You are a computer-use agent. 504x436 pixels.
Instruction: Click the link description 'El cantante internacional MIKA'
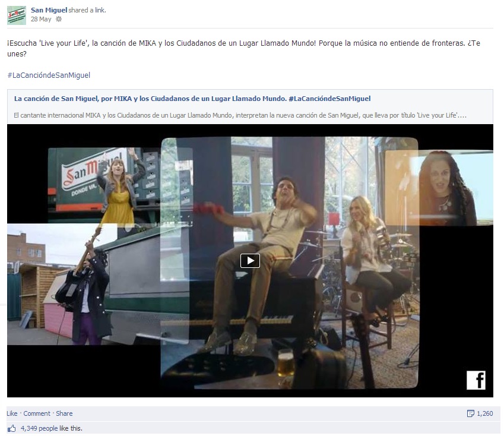(240, 115)
